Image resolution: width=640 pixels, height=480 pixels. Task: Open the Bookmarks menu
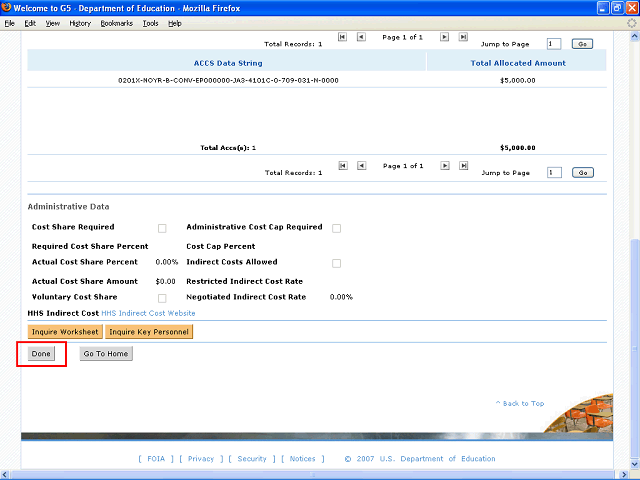click(117, 23)
